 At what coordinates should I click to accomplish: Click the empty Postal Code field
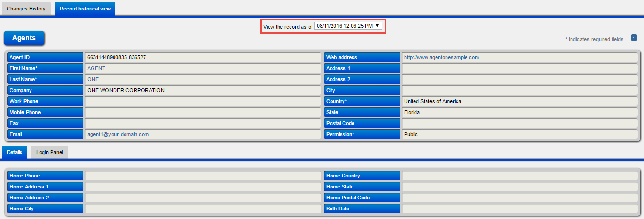tap(519, 123)
